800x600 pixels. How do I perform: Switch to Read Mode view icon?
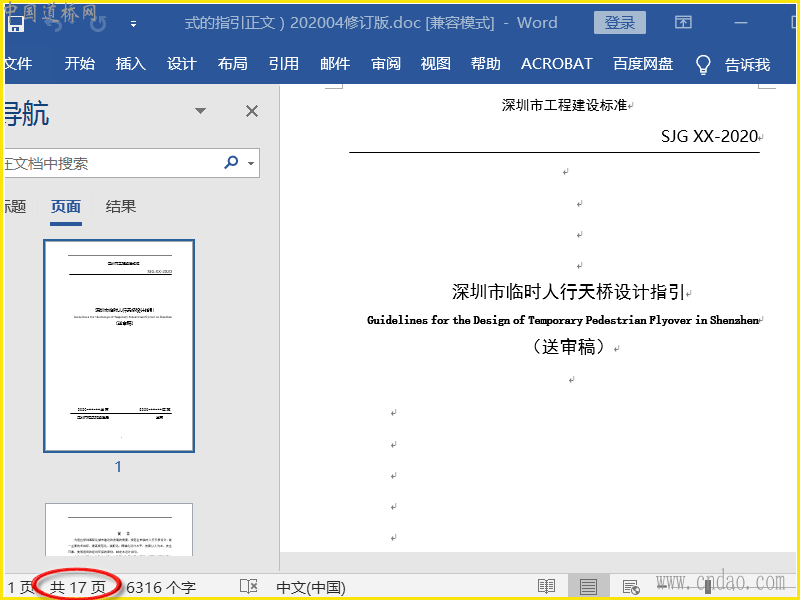click(x=546, y=587)
